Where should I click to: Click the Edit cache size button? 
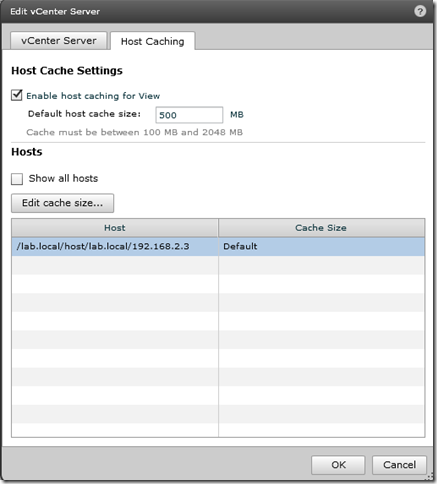click(62, 203)
